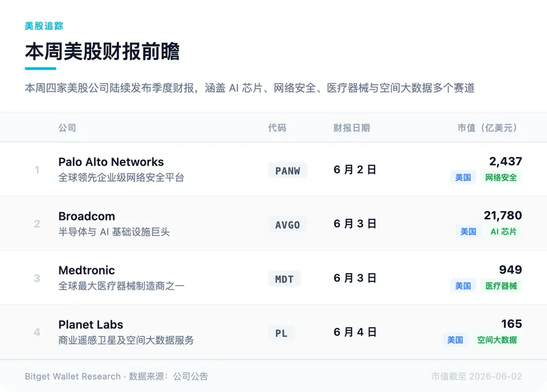The image size is (547, 392).
Task: Click the PL ticker badge
Action: pyautogui.click(x=281, y=333)
